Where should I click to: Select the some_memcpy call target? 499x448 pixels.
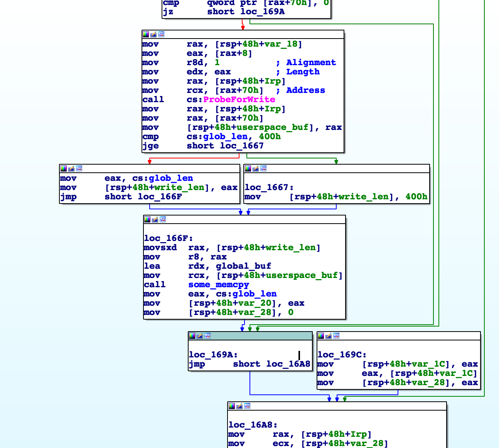coord(219,285)
